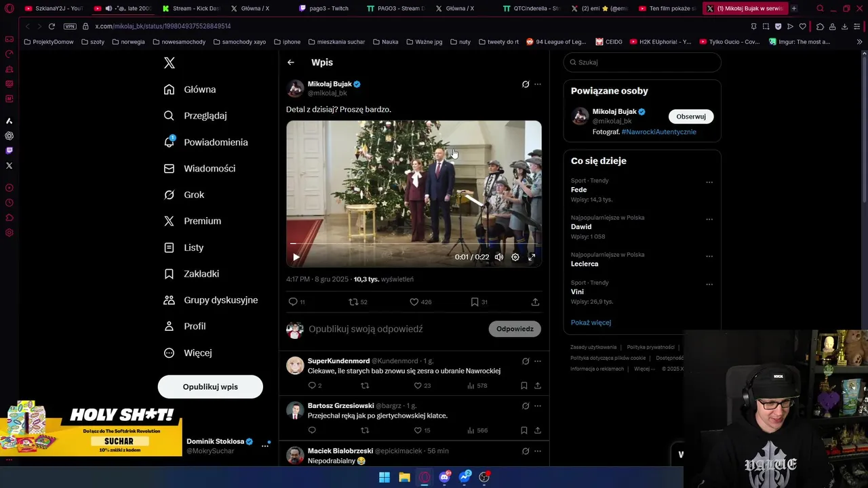Switch to the QTCinderella tab
The image size is (868, 488).
pos(532,8)
